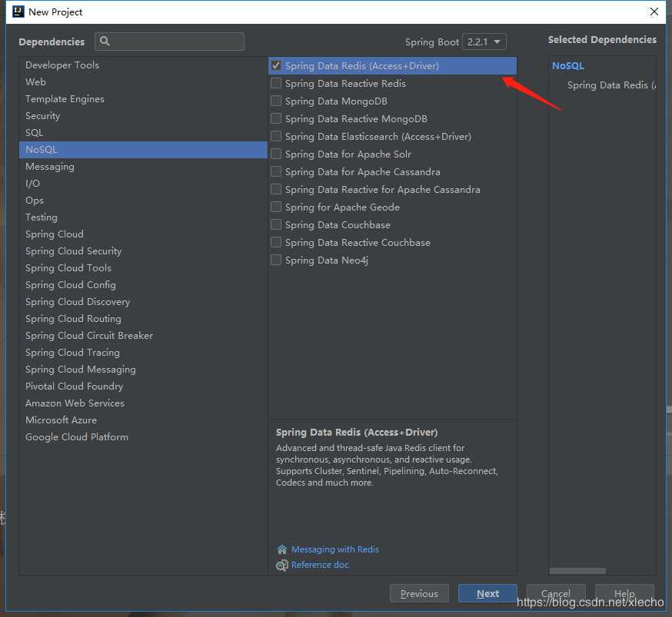Click the reference doc icon

[x=282, y=566]
